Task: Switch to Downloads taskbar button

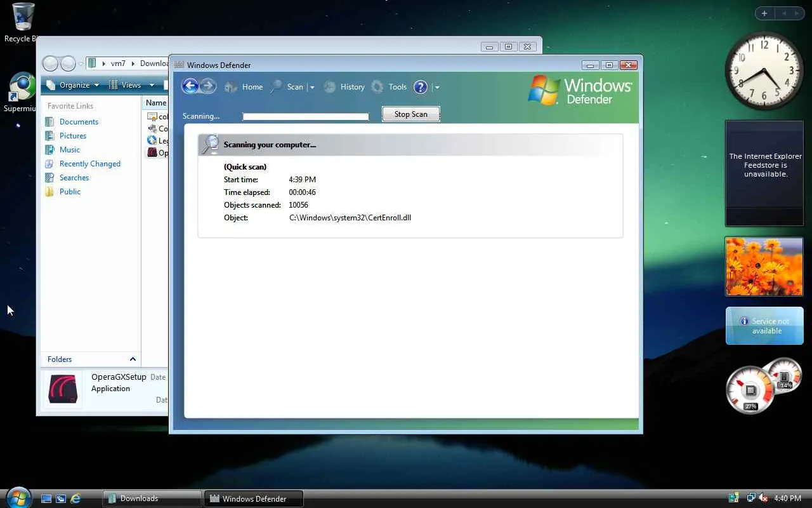Action: (152, 498)
